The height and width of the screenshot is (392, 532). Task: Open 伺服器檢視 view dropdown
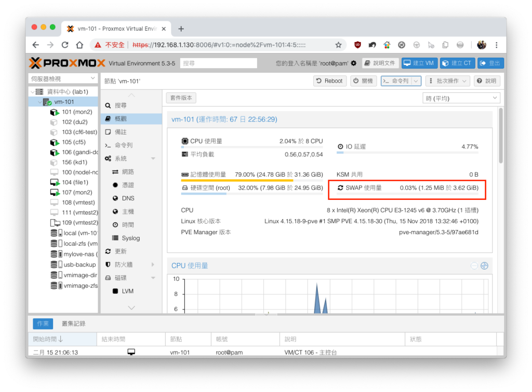(63, 79)
